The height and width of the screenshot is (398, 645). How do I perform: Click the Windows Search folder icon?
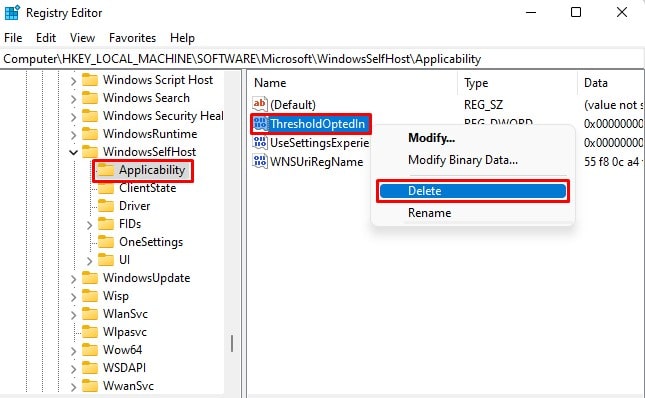[x=90, y=98]
